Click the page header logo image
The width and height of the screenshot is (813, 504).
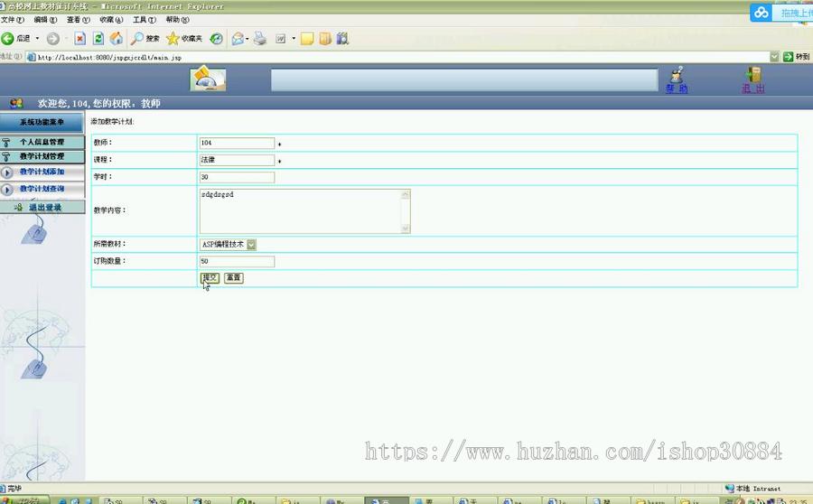(208, 79)
